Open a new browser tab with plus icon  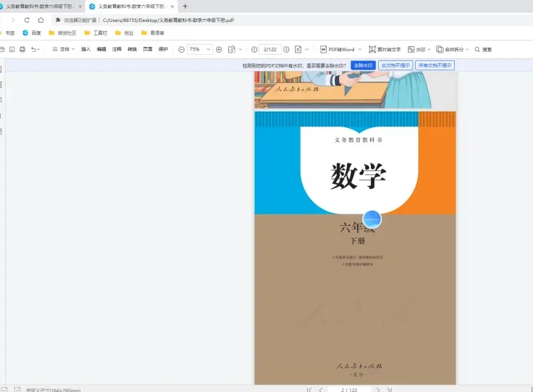point(185,6)
